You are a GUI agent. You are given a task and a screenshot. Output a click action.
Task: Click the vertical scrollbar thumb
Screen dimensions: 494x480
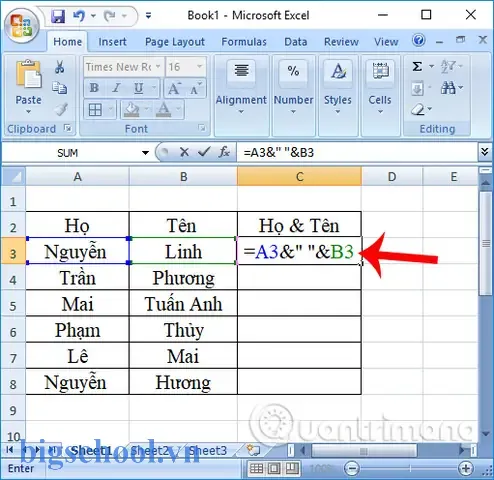[486, 243]
